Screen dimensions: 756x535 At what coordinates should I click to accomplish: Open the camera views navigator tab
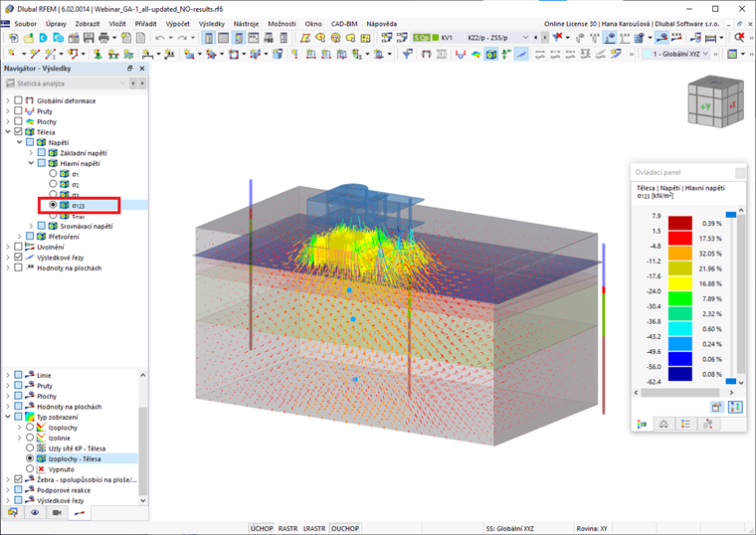(57, 512)
